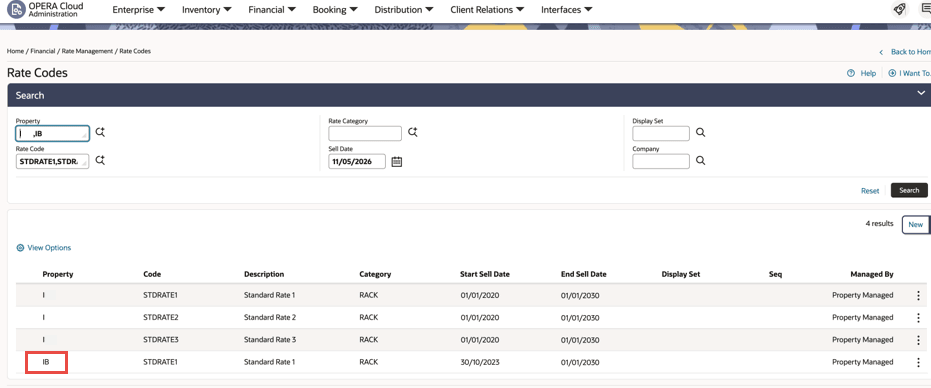Screen dimensions: 931x388
Task: Open the Help link
Action: coord(868,73)
